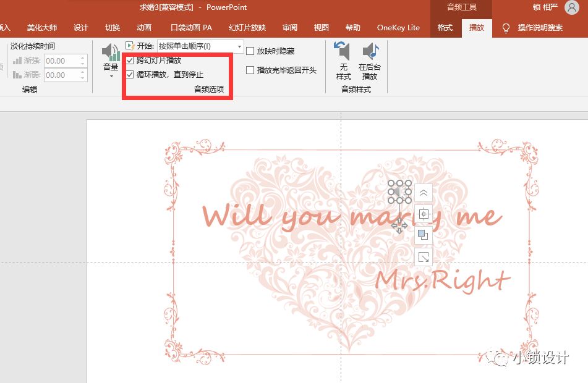Image resolution: width=588 pixels, height=383 pixels.
Task: Click the Tell Me search (操作说明搜索) box
Action: [540, 28]
